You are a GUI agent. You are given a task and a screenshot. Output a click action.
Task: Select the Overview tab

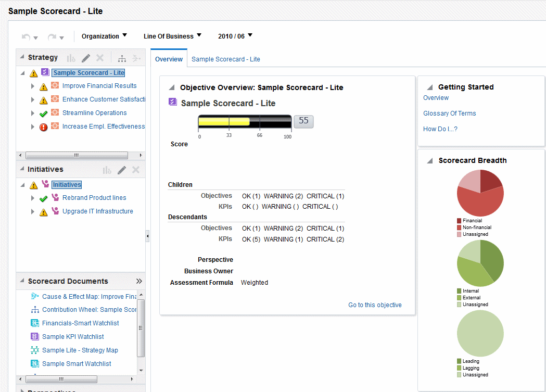(168, 59)
